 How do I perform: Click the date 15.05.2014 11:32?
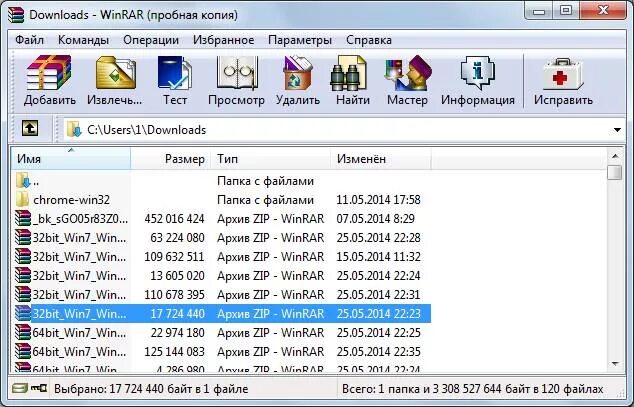point(378,257)
